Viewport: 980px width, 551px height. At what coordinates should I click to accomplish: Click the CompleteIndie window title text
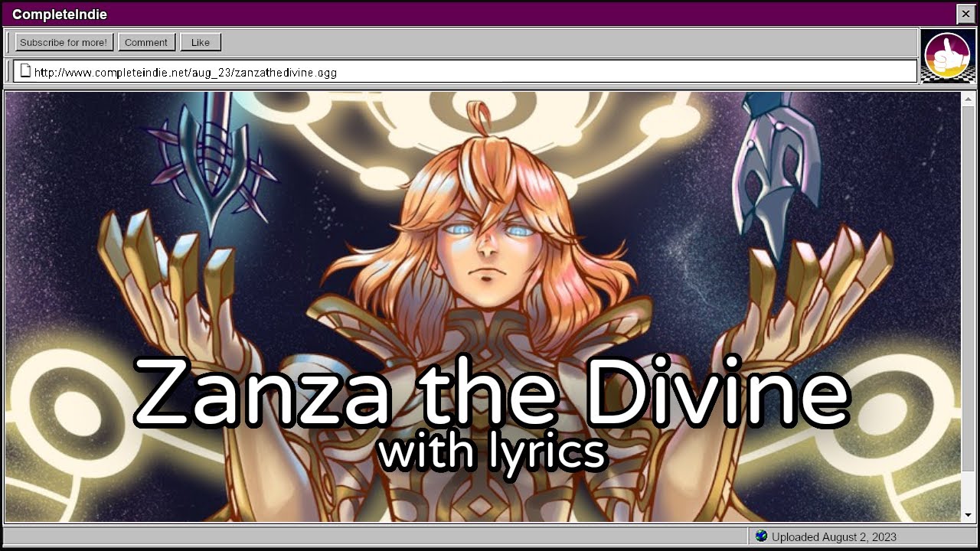coord(60,15)
